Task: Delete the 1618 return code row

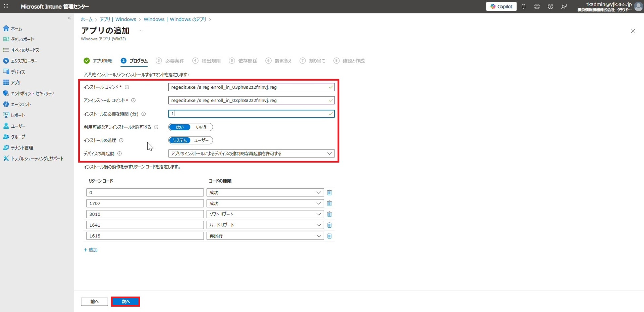Action: 329,236
